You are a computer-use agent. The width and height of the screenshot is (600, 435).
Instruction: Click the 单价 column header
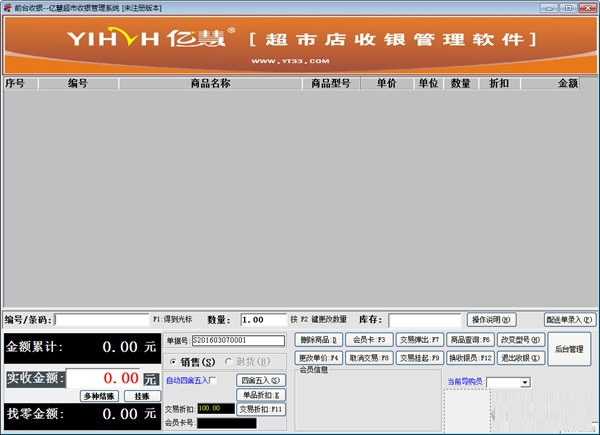point(386,83)
